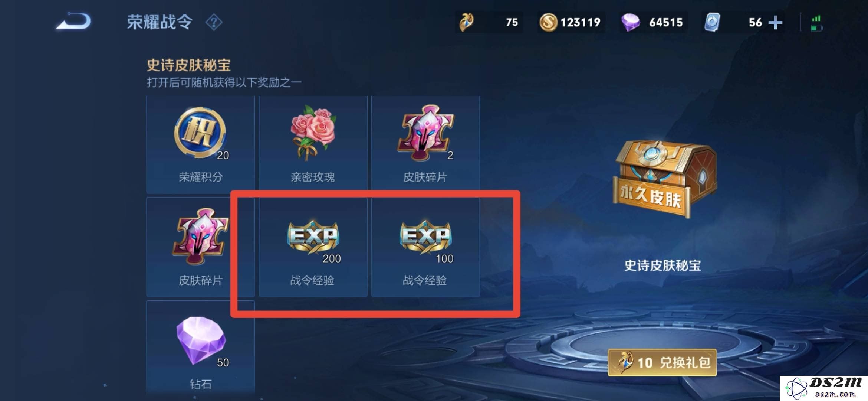Tap the 史诗皮肤秘宝 label under chest
The height and width of the screenshot is (401, 868).
[x=662, y=265]
